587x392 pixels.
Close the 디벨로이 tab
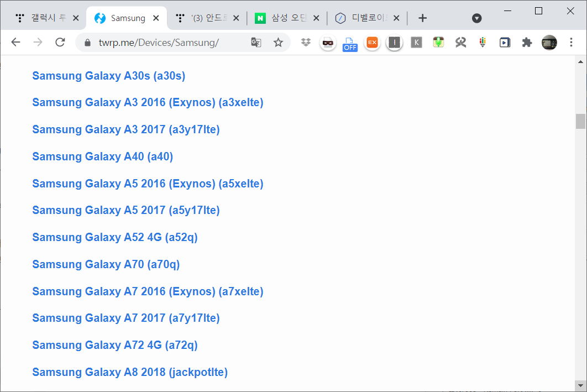[396, 18]
